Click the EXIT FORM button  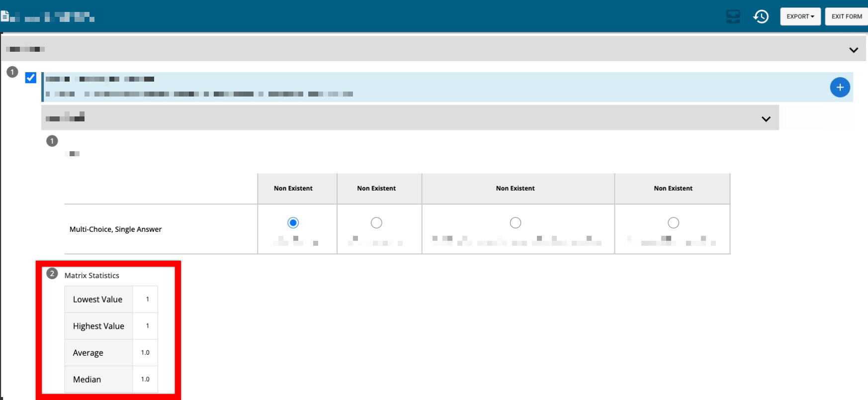(x=847, y=16)
